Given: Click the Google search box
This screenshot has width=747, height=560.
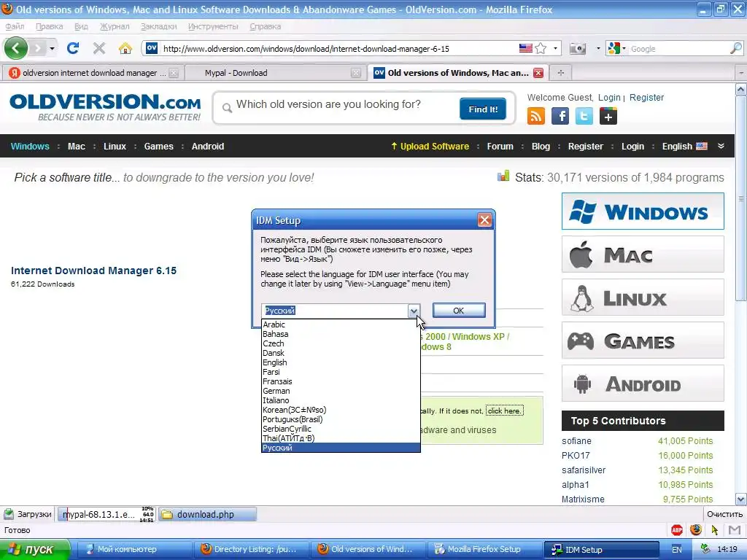Looking at the screenshot, I should (678, 49).
